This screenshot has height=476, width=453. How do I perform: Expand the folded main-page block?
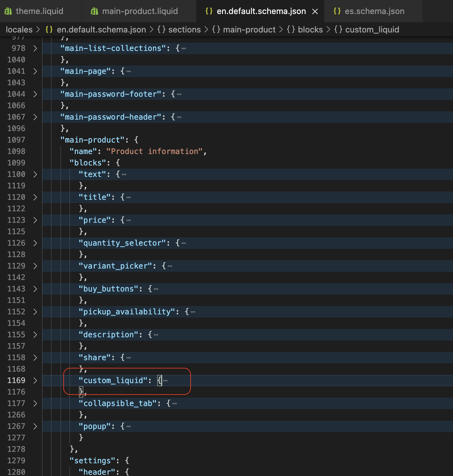[35, 71]
